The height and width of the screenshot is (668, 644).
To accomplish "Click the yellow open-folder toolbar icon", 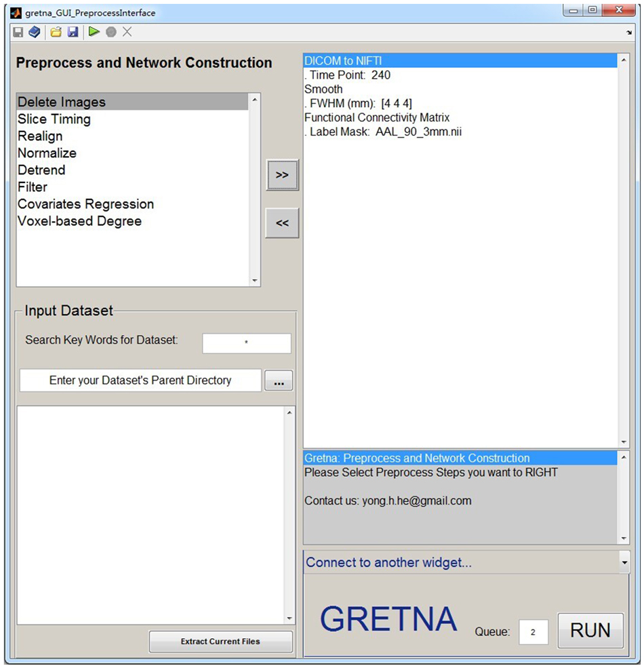I will point(56,32).
